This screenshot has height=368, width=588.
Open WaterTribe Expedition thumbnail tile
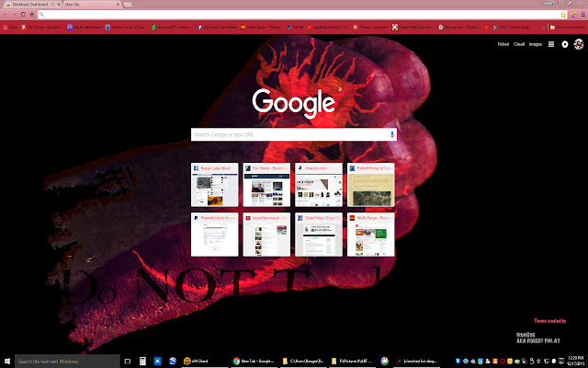click(x=319, y=235)
